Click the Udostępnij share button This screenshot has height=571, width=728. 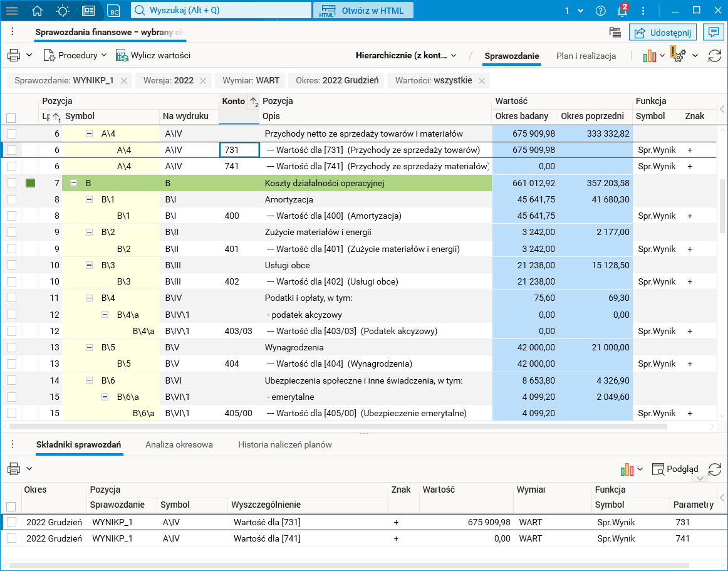pyautogui.click(x=663, y=32)
